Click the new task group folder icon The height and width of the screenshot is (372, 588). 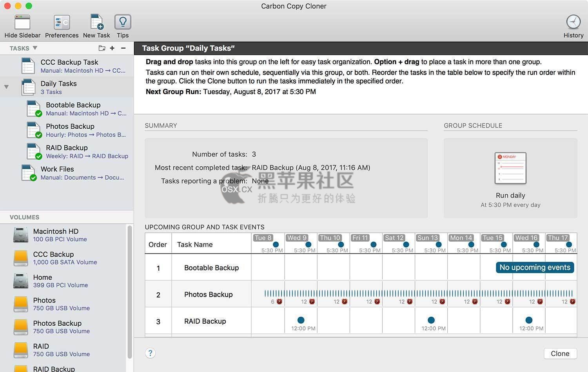[102, 48]
